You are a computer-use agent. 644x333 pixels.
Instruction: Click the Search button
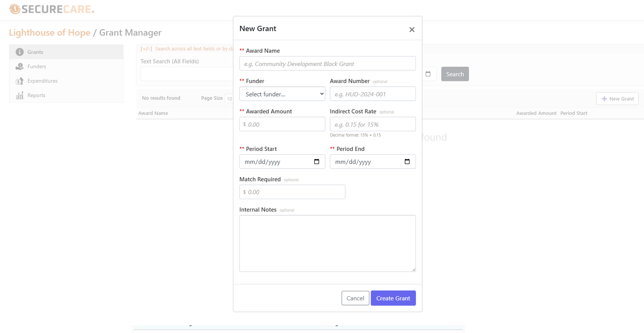455,74
